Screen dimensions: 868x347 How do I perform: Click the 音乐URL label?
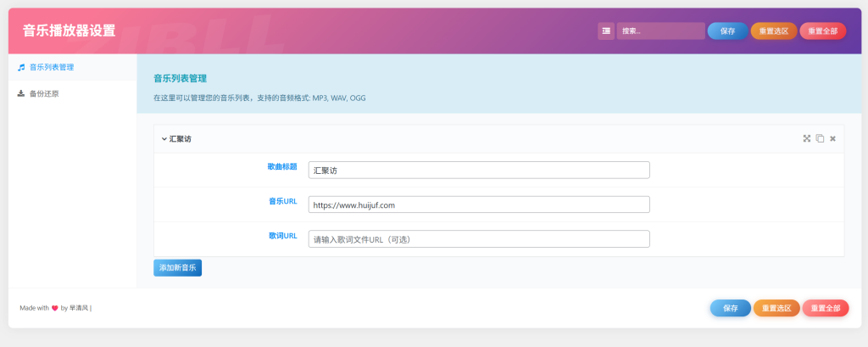tap(283, 201)
